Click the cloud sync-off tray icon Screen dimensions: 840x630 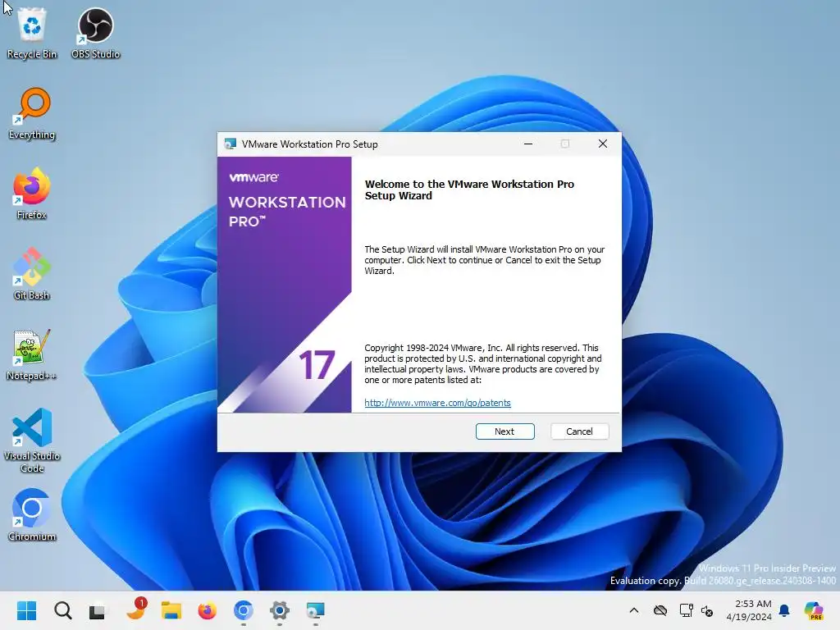point(660,610)
